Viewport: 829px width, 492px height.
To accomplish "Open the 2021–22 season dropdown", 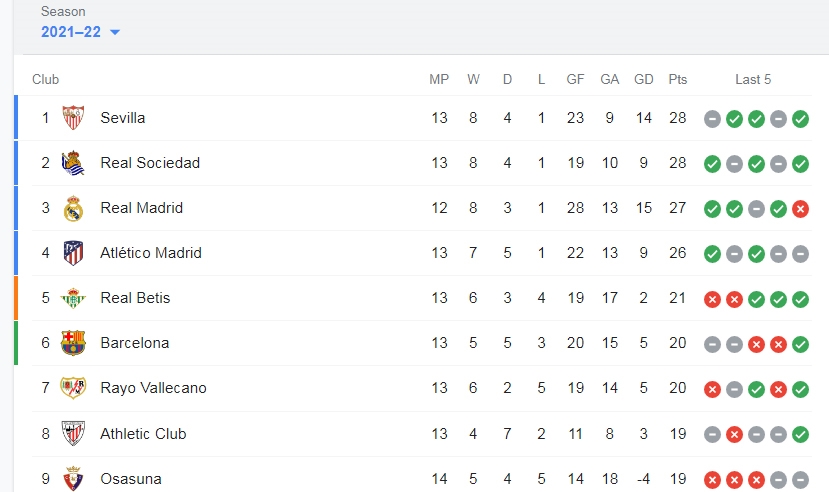I will [80, 32].
